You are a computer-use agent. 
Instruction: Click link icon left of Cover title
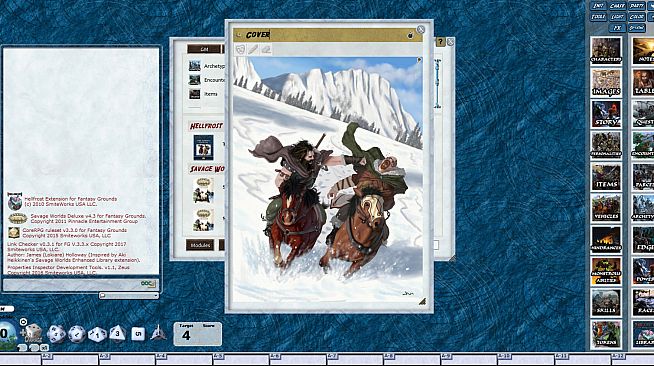click(x=239, y=35)
